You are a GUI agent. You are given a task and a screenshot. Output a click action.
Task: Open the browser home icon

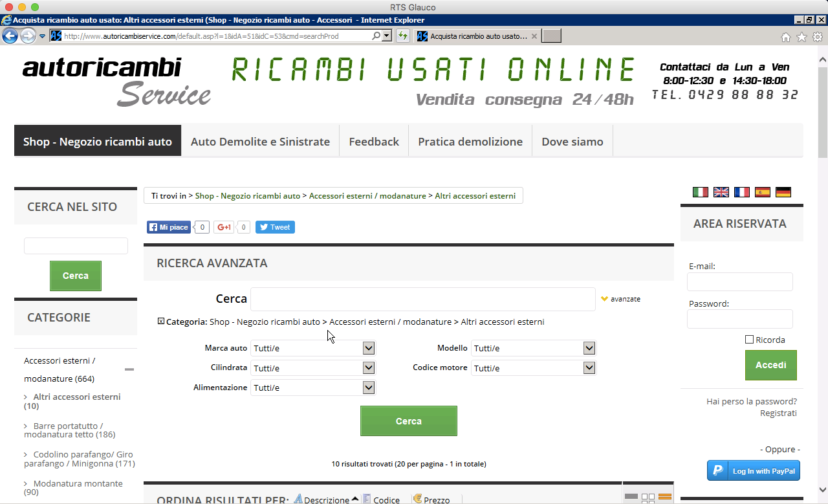pyautogui.click(x=786, y=37)
